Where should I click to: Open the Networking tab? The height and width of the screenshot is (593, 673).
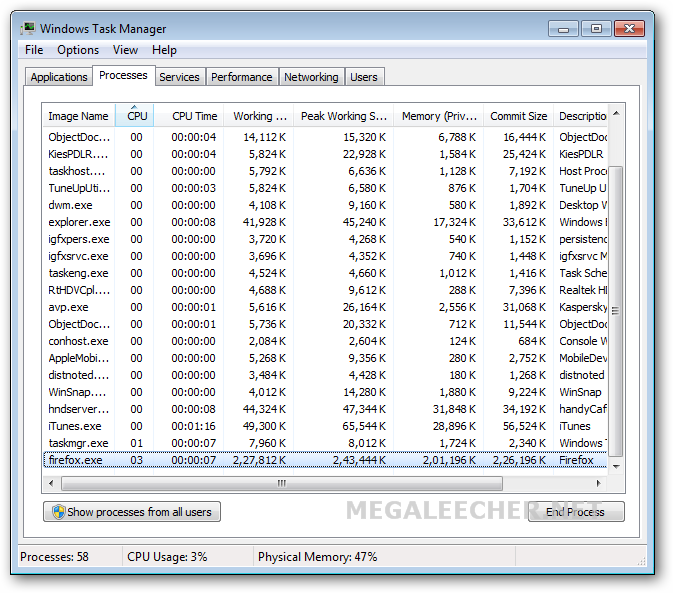(x=311, y=77)
